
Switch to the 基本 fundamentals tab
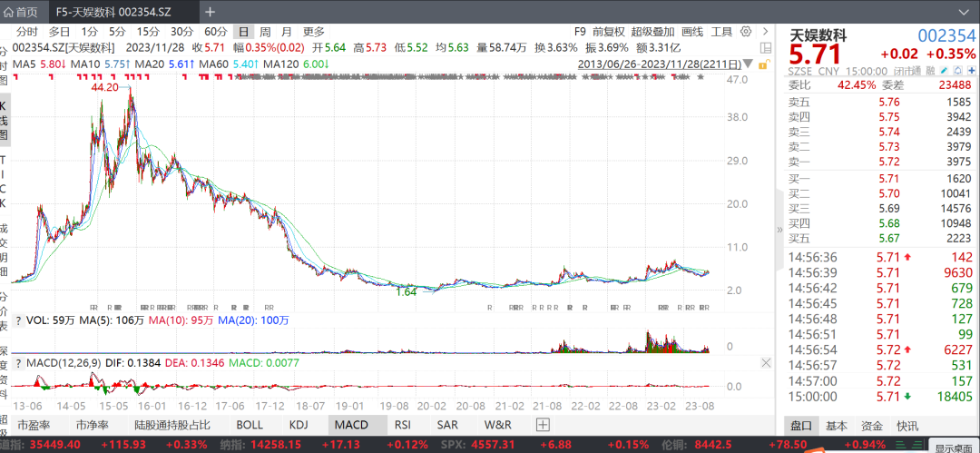coord(837,426)
